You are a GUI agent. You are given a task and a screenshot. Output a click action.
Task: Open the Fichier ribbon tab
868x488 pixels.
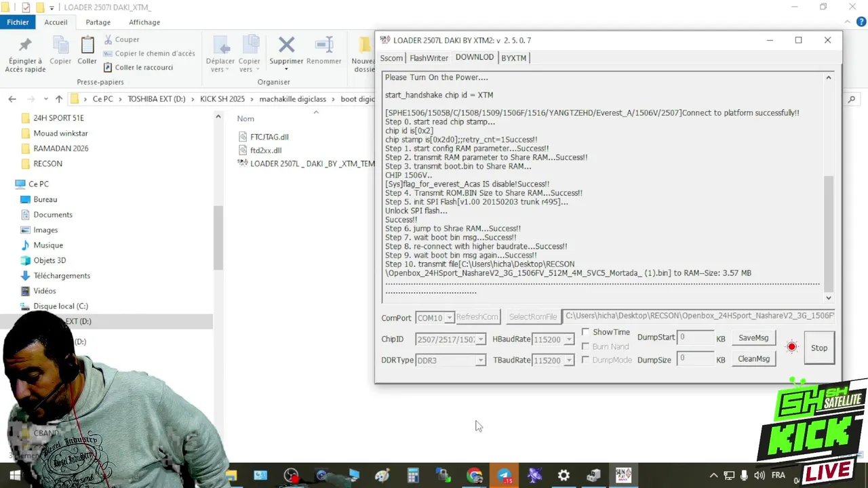18,22
